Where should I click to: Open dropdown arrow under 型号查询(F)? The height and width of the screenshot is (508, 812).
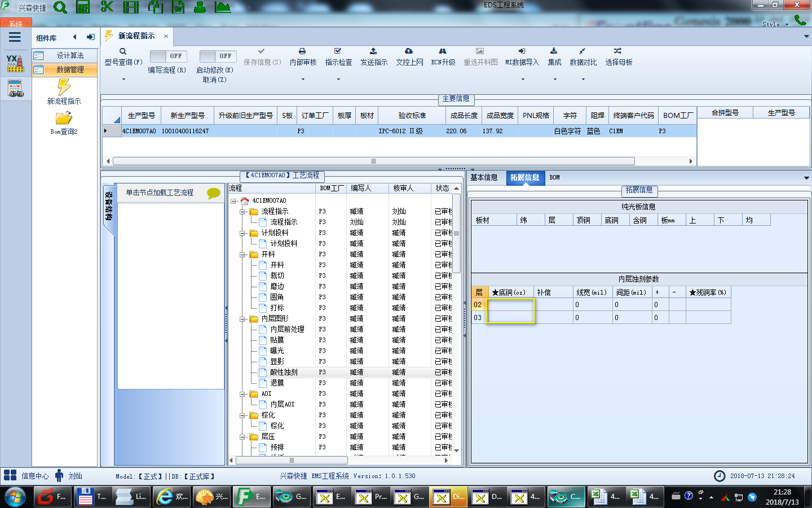(x=123, y=79)
